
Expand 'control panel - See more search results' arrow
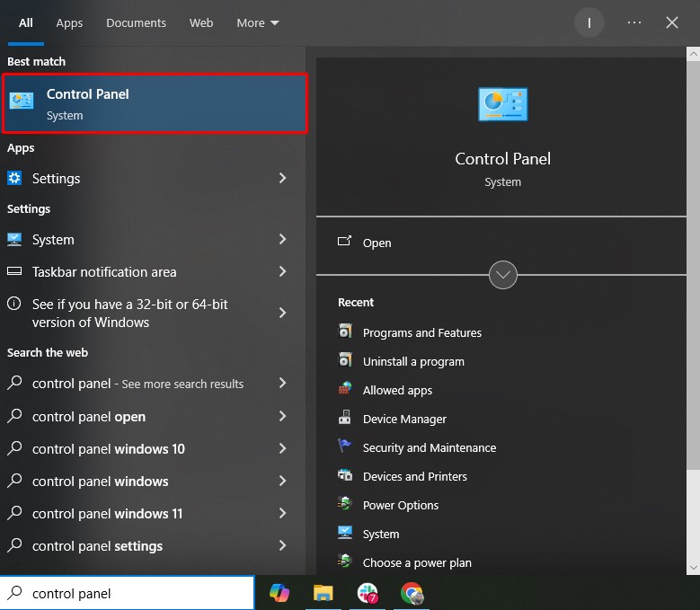pos(282,383)
